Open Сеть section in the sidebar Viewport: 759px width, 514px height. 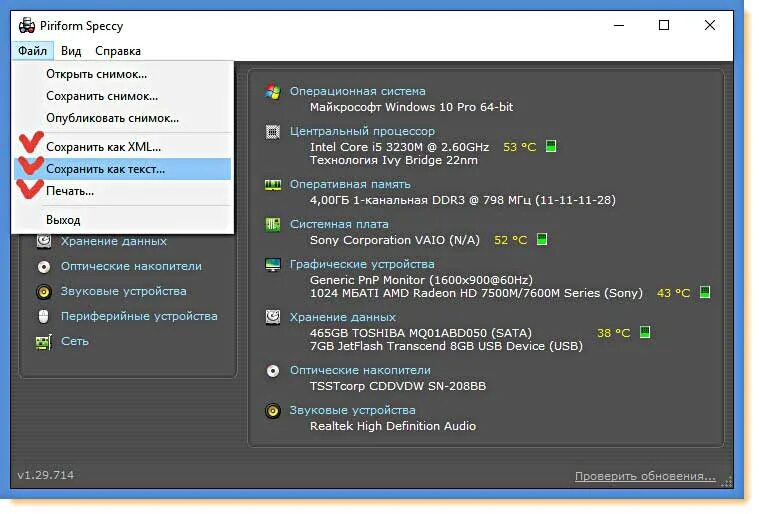(x=75, y=341)
